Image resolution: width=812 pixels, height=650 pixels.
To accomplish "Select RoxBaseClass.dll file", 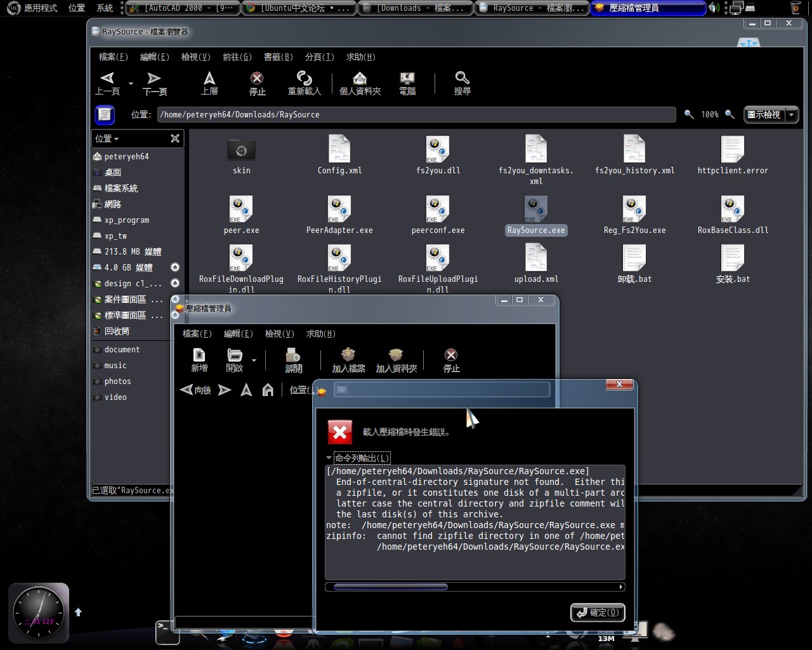I will [x=733, y=216].
